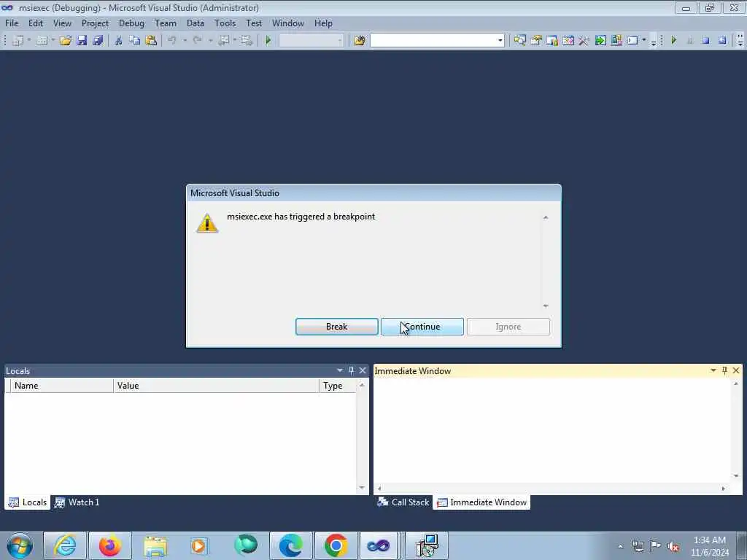Click the green Start Debugging arrow
The image size is (747, 560).
pos(268,41)
